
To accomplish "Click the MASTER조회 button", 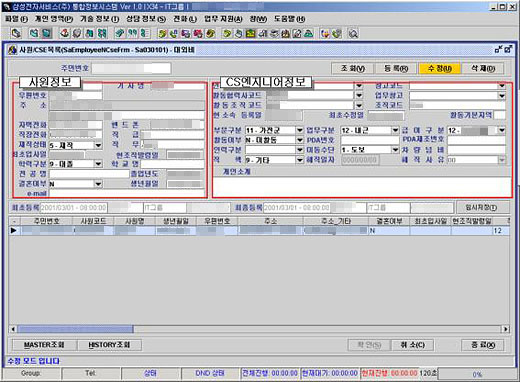I will tap(44, 345).
